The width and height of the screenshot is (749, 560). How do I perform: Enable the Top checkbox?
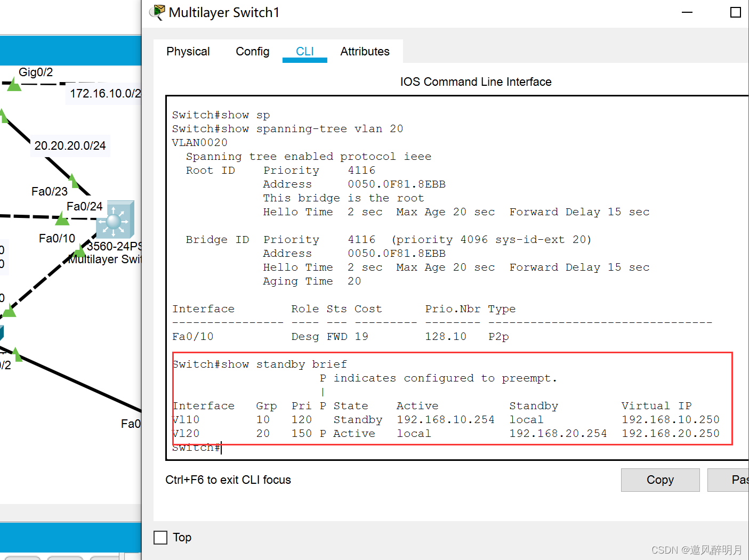160,538
